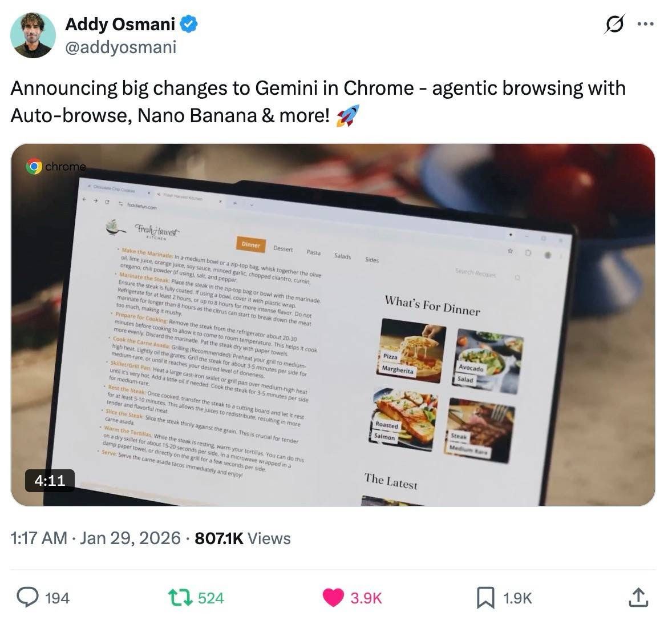This screenshot has height=620, width=672.
Task: Click the Pizza Margherita recipe thumbnail
Action: 411,351
